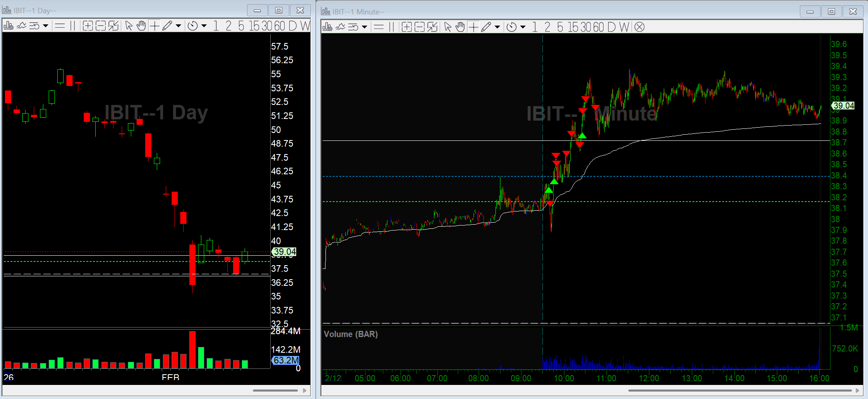This screenshot has width=868, height=399.
Task: Select vertical line tool in 1 Day toolbar
Action: tap(73, 26)
